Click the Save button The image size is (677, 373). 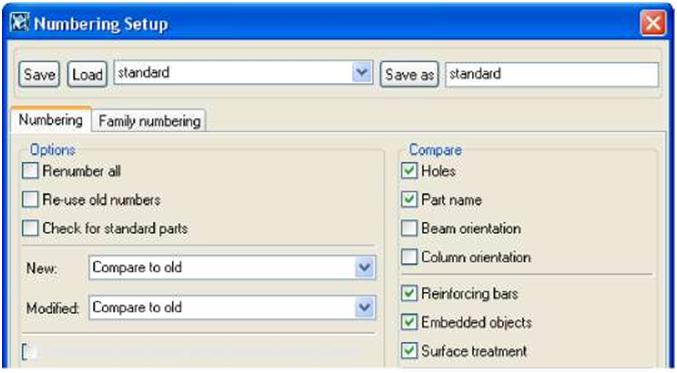[x=39, y=74]
